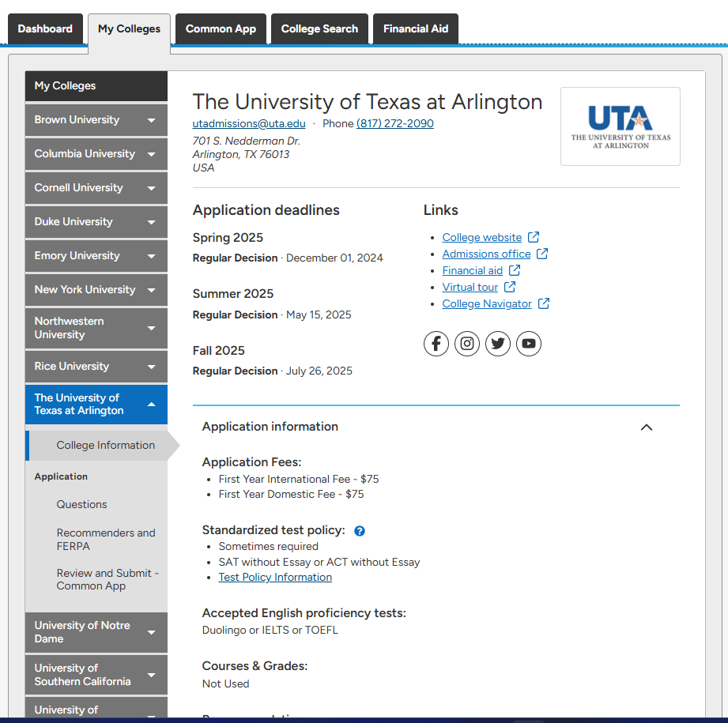Collapse the Application information section
The image size is (728, 723).
point(646,427)
